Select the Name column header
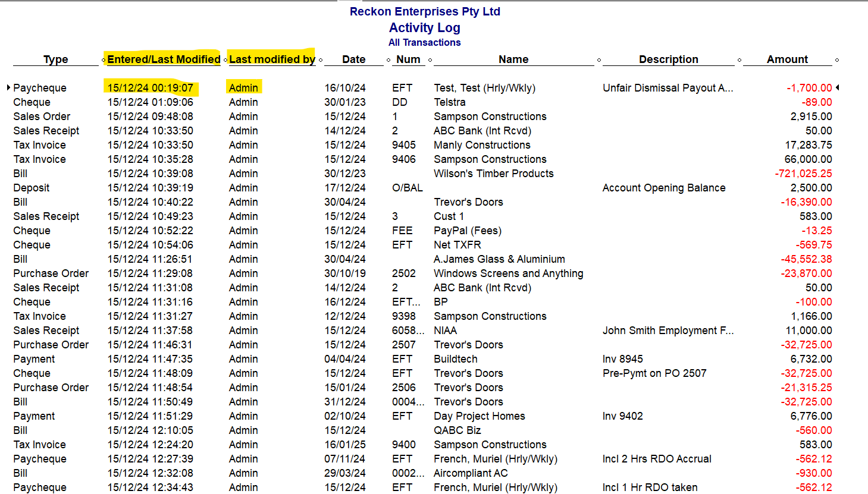 click(x=513, y=59)
